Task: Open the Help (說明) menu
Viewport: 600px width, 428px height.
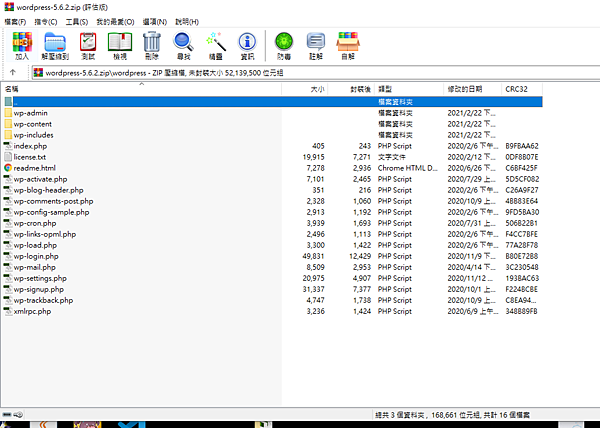Action: 187,22
